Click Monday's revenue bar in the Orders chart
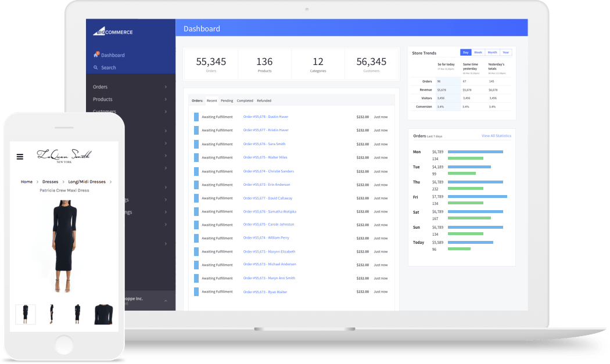The image size is (610, 364). pyautogui.click(x=476, y=151)
